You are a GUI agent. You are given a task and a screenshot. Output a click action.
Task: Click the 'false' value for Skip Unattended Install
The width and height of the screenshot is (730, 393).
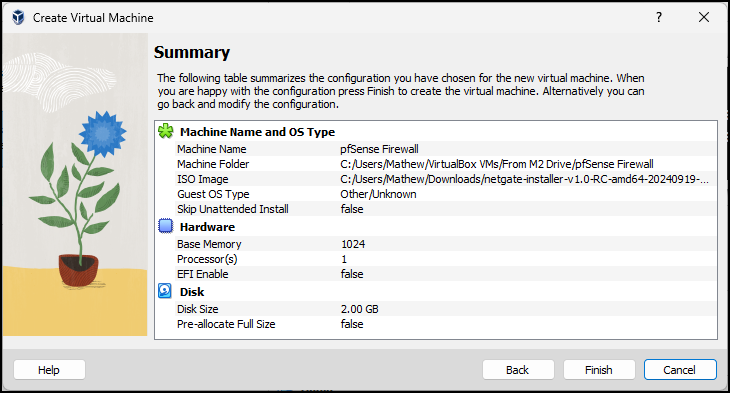(352, 209)
